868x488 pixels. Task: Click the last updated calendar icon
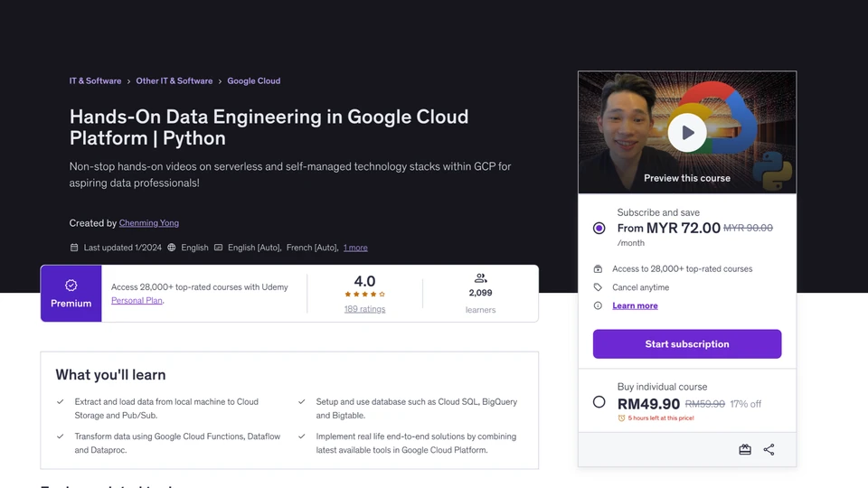(x=74, y=248)
